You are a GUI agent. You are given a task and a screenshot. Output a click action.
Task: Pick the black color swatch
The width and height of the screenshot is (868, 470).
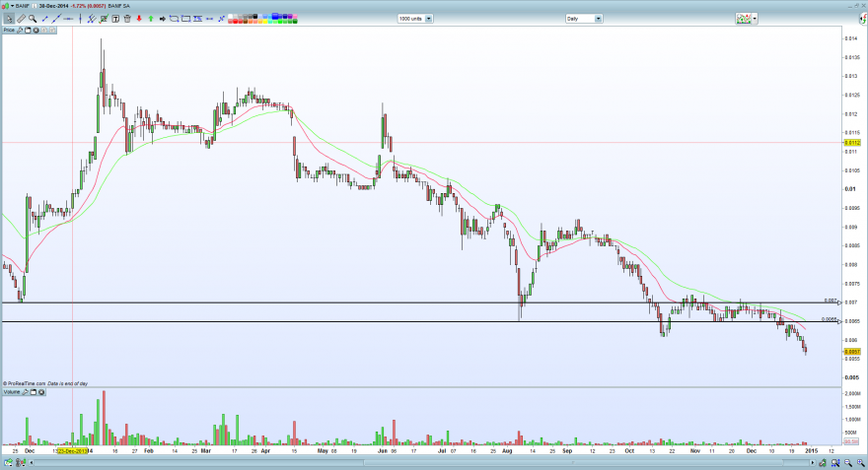point(255,16)
